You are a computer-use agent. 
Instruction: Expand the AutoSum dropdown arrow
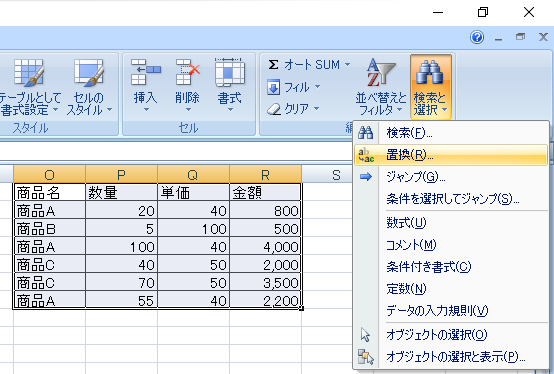(347, 65)
